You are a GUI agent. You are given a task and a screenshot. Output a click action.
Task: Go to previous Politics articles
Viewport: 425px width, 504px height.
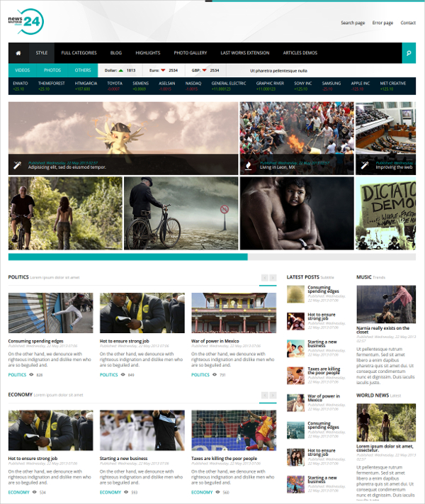265,278
